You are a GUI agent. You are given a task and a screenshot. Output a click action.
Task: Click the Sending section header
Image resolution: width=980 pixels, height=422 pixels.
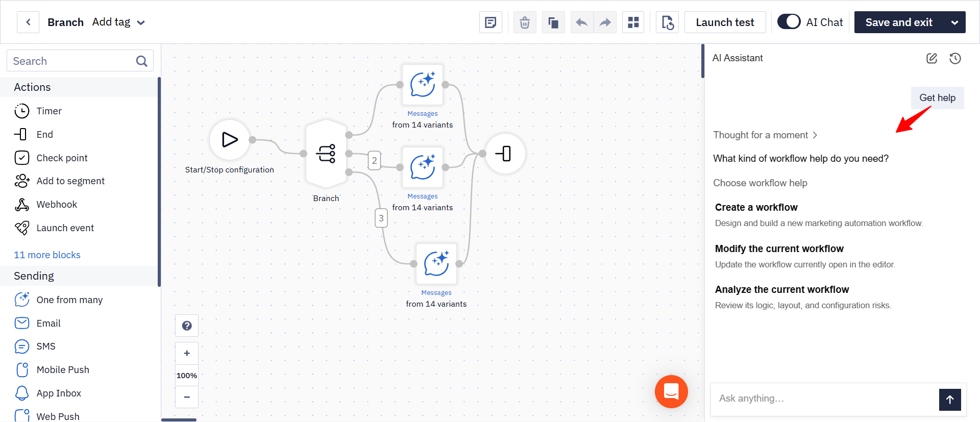(79, 276)
